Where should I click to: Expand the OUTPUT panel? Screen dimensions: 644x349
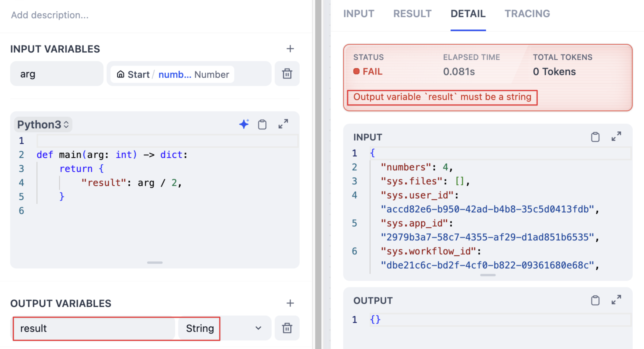click(616, 300)
